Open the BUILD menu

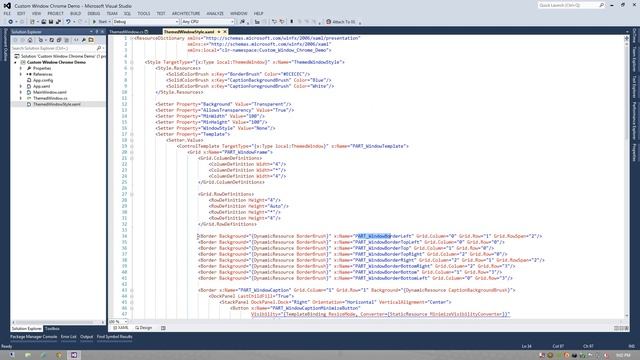click(76, 13)
